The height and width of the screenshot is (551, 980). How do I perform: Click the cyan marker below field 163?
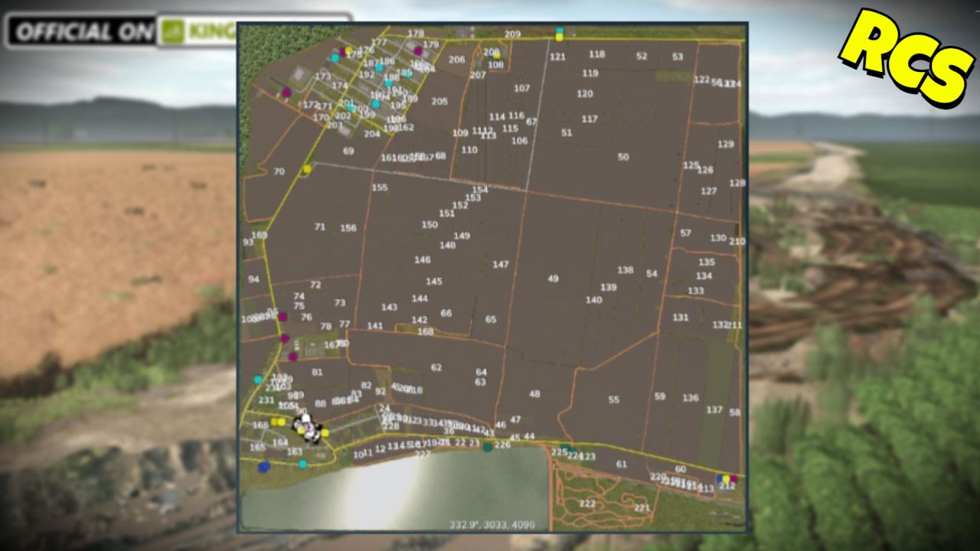302,464
